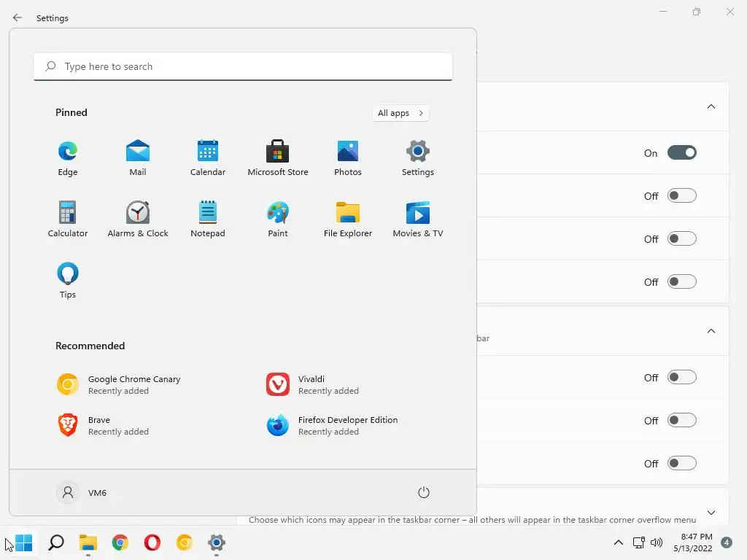
Task: Click the All apps button
Action: (x=400, y=113)
